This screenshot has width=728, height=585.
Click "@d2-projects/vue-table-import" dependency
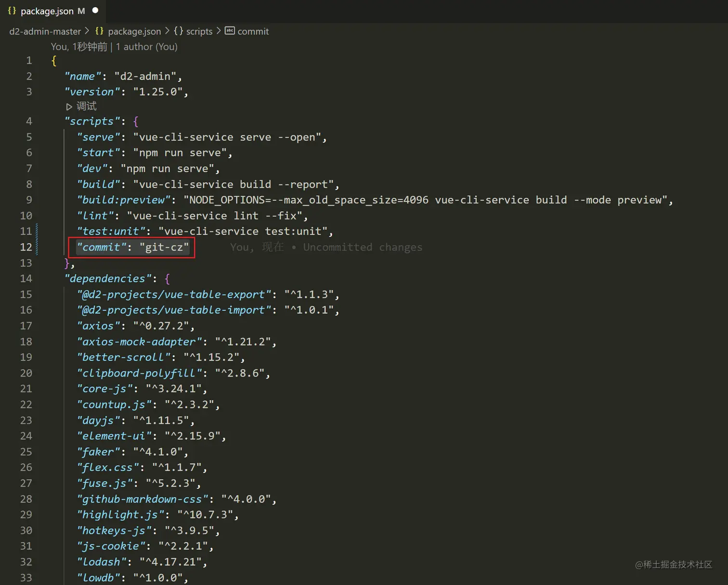coord(174,310)
